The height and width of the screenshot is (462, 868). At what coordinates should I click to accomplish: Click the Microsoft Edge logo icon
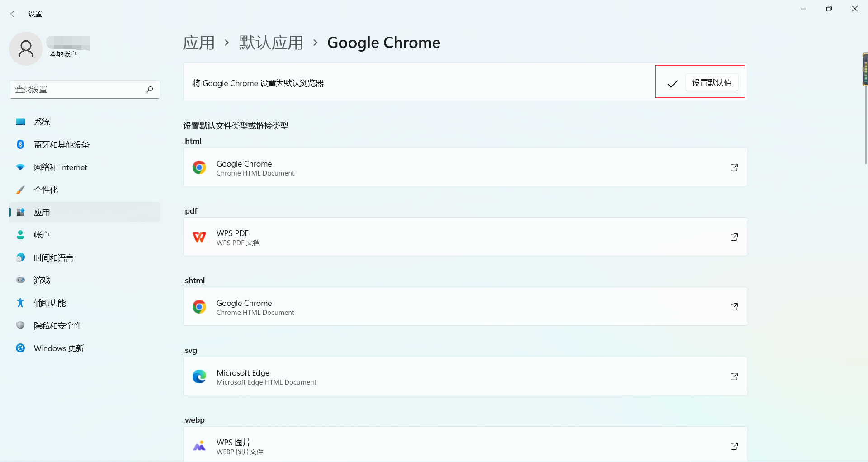point(199,376)
